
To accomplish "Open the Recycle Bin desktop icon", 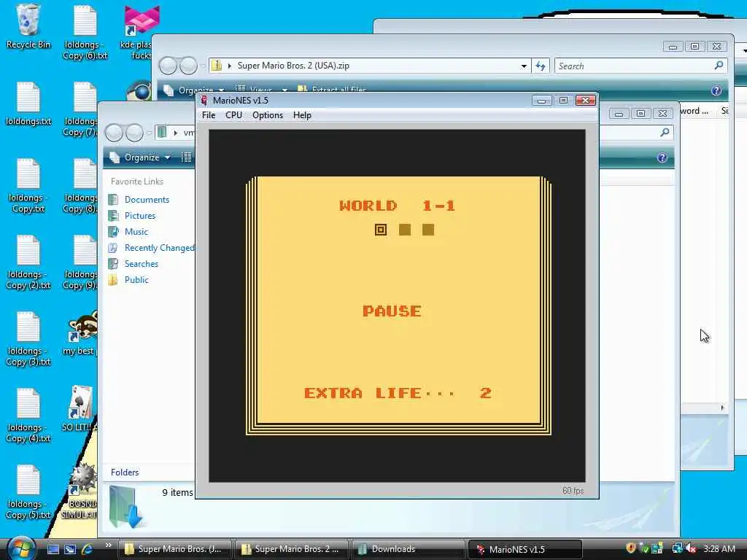I will 28,26.
